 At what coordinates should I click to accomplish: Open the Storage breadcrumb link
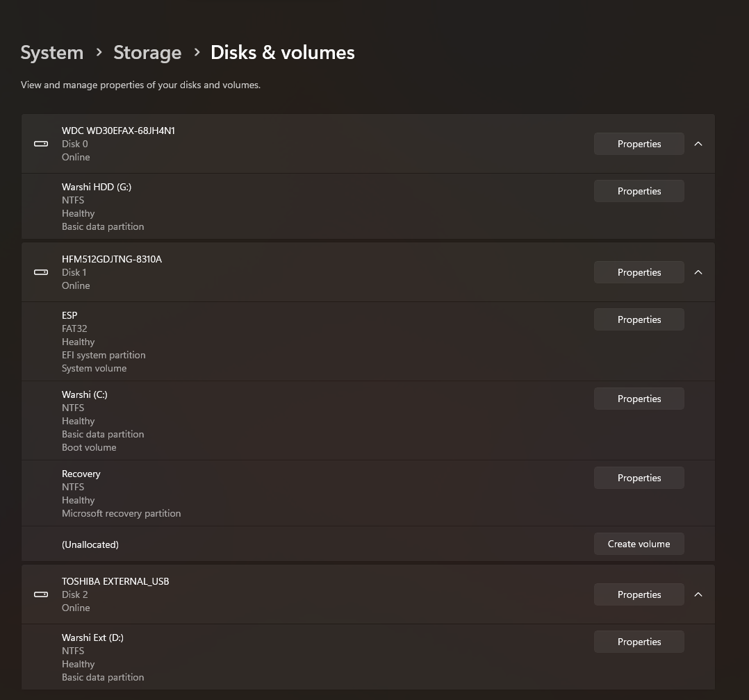tap(147, 52)
